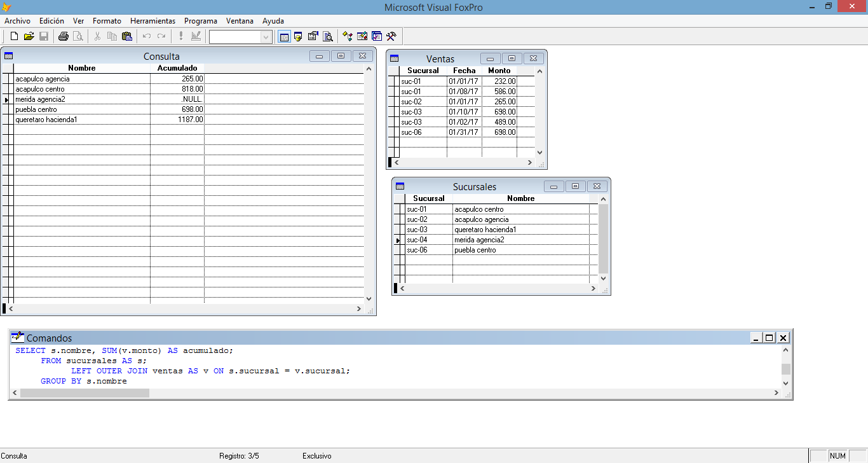
Task: Open the Ver menu
Action: [x=78, y=21]
